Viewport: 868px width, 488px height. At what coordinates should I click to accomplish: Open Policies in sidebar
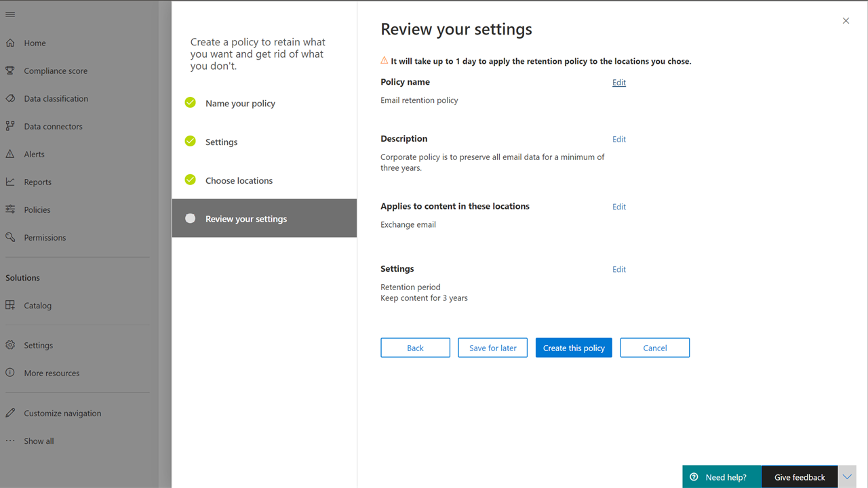point(37,209)
